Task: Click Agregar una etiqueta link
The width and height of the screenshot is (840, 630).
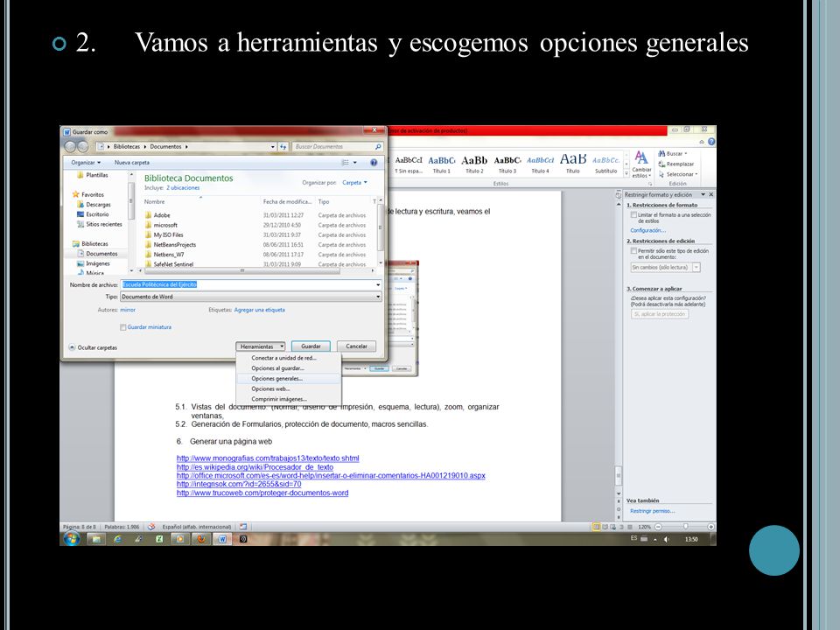Action: (259, 310)
